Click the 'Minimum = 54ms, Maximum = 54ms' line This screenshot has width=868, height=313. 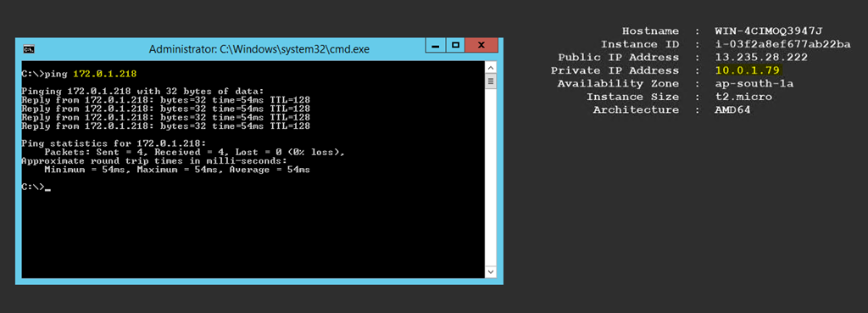tap(177, 170)
